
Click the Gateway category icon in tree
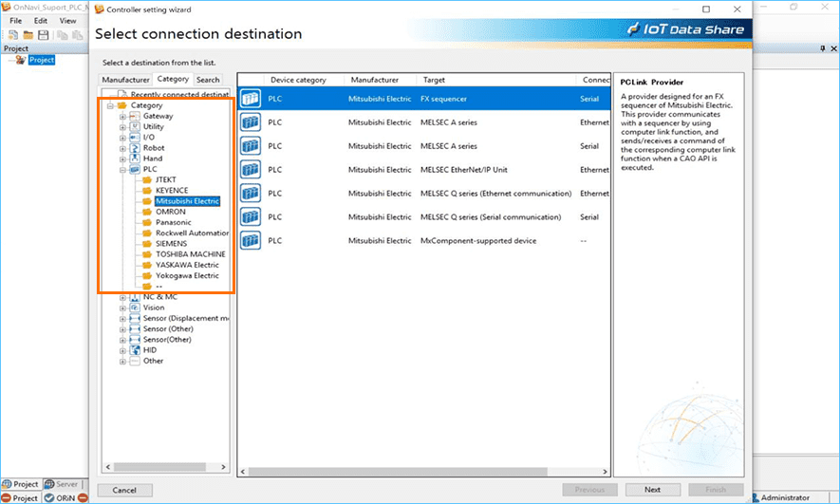pos(135,116)
